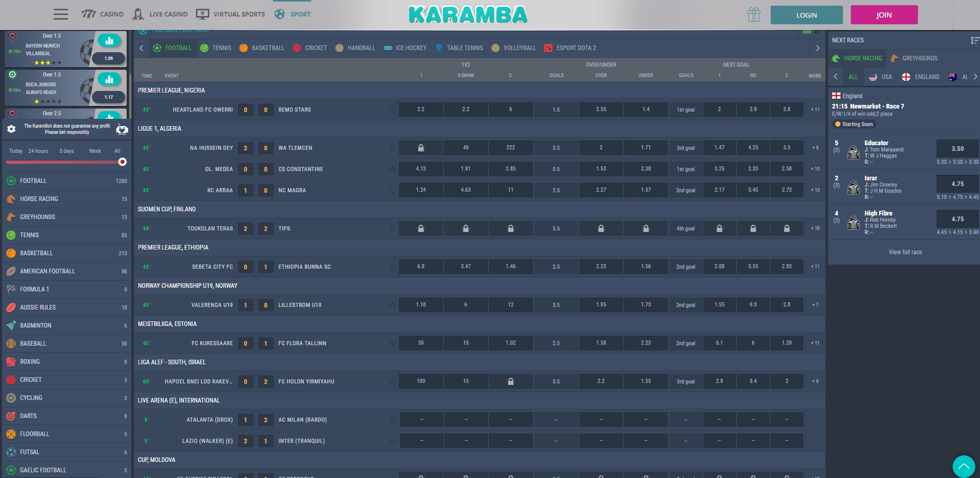Screen dimensions: 980x478
Task: Expand +15 more markets for OL. Medea match
Action: (x=815, y=169)
